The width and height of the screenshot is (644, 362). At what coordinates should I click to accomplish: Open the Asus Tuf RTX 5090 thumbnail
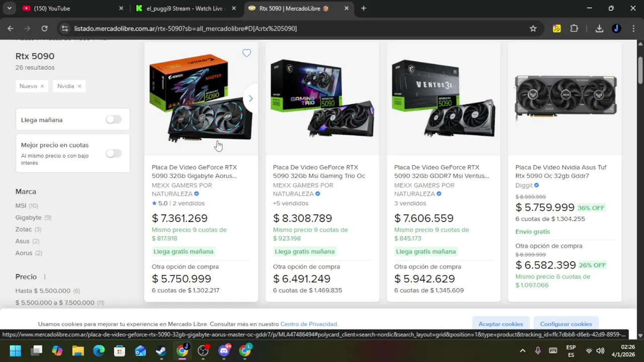(565, 98)
